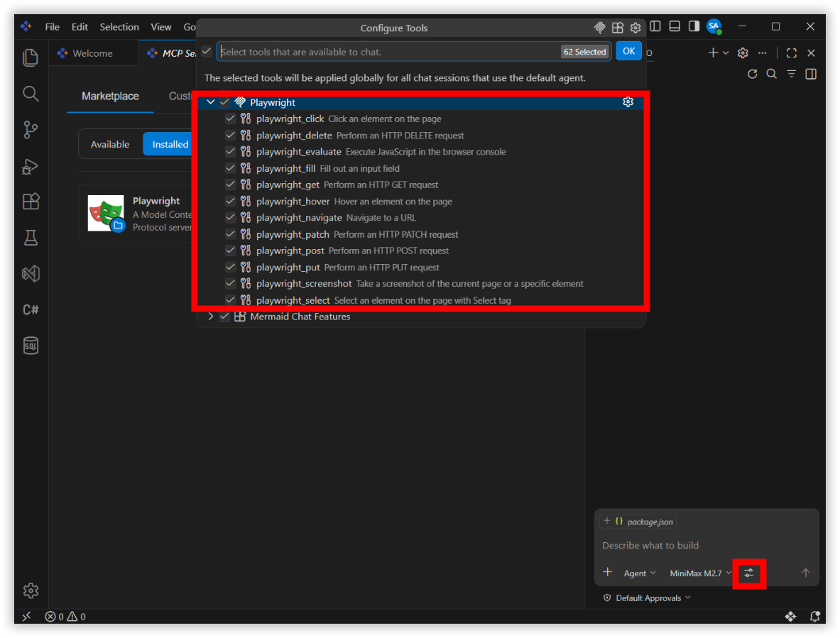Toggle the Mermaid Chat Features checkbox
Viewport: 840px width, 638px height.
point(224,317)
